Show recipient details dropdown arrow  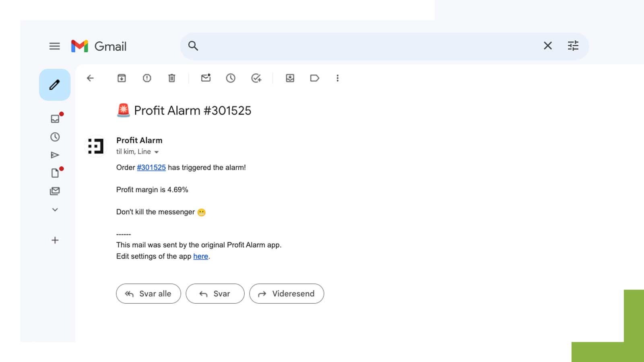coord(157,152)
